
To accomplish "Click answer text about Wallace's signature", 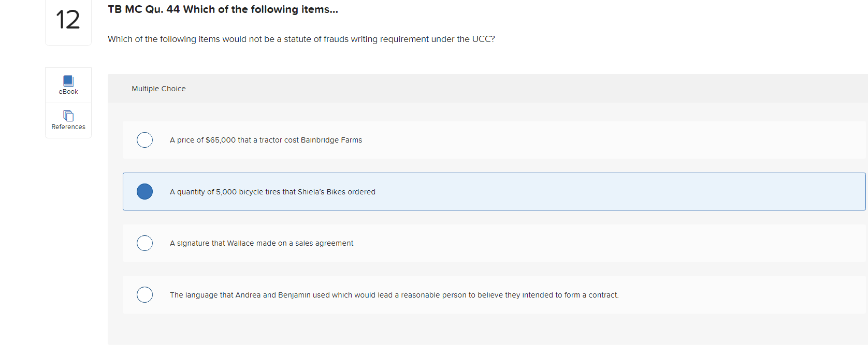I will click(x=262, y=243).
